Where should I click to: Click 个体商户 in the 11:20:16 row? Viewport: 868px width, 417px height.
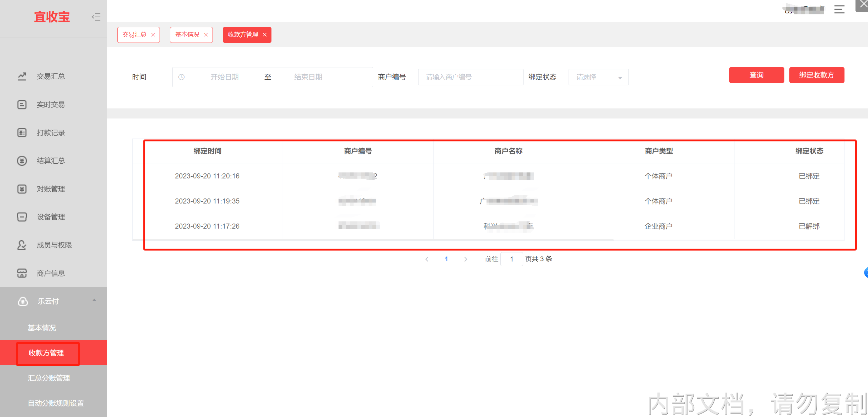(658, 176)
